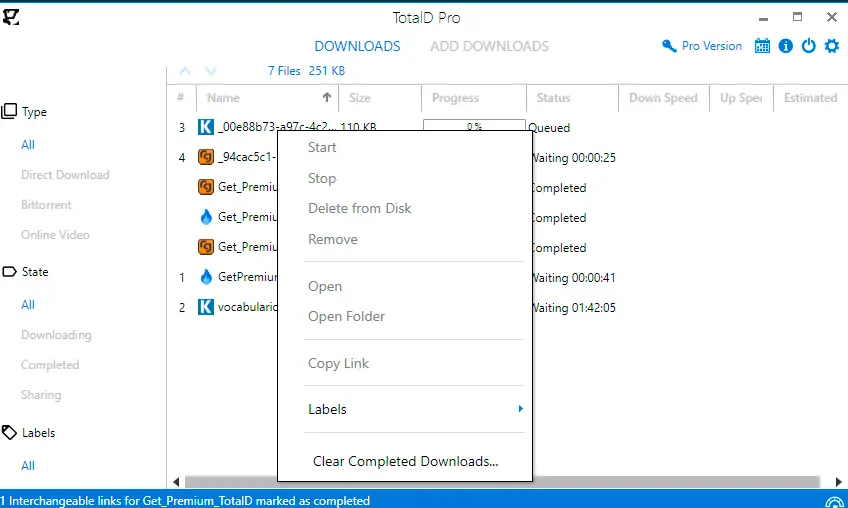The width and height of the screenshot is (848, 508).
Task: Sort by the # column header
Action: [x=181, y=98]
